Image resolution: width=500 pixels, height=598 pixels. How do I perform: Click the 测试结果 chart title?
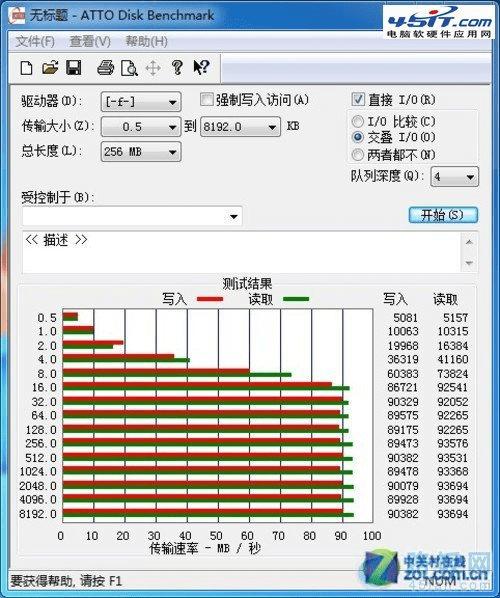[x=247, y=284]
